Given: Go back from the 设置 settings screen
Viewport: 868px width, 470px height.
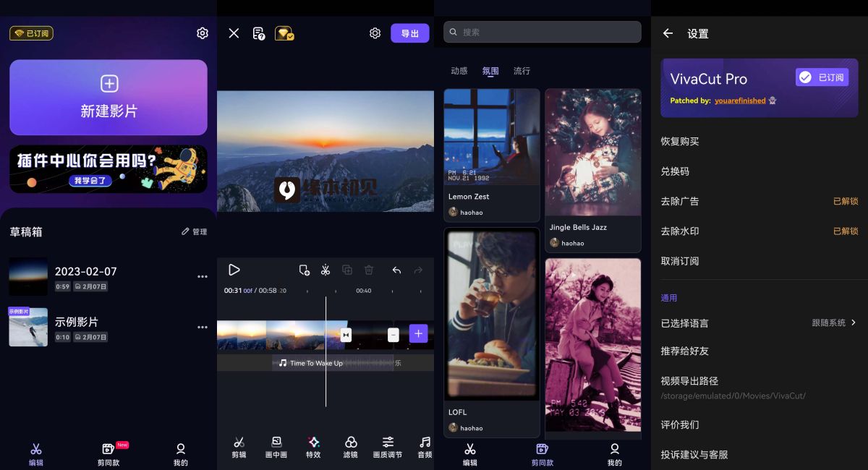Looking at the screenshot, I should [668, 33].
